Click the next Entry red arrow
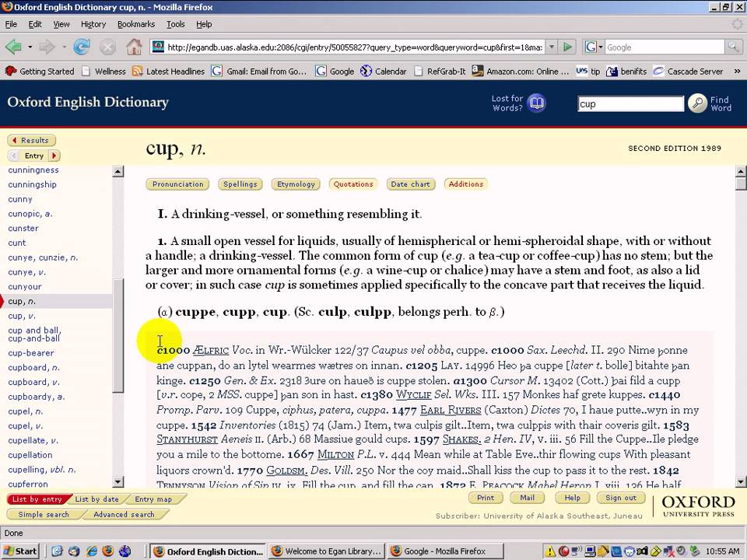The height and width of the screenshot is (560, 747). tap(54, 156)
